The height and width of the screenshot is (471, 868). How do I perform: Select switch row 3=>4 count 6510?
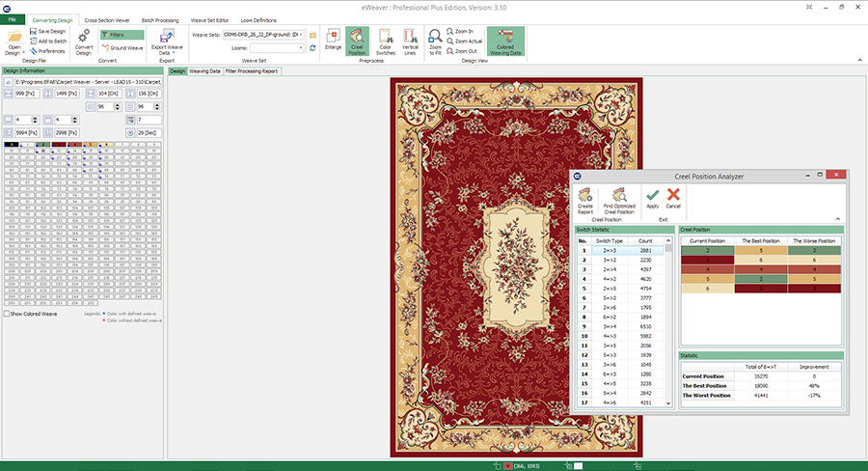[x=620, y=326]
